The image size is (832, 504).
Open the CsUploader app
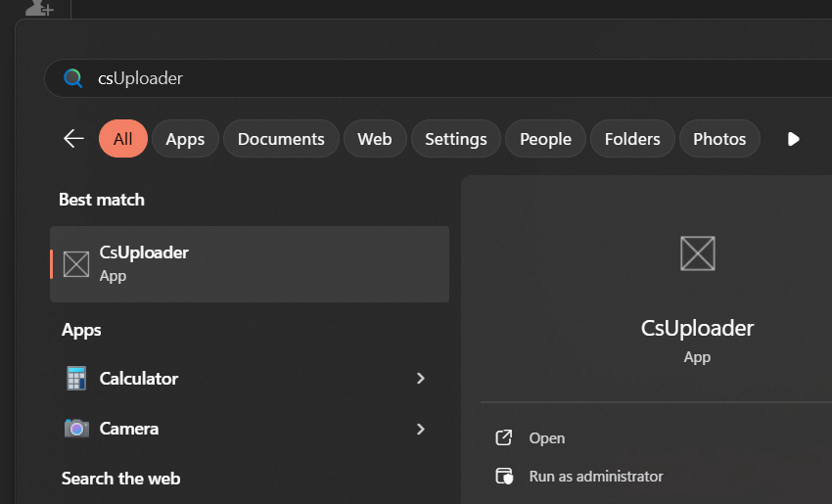pyautogui.click(x=546, y=438)
